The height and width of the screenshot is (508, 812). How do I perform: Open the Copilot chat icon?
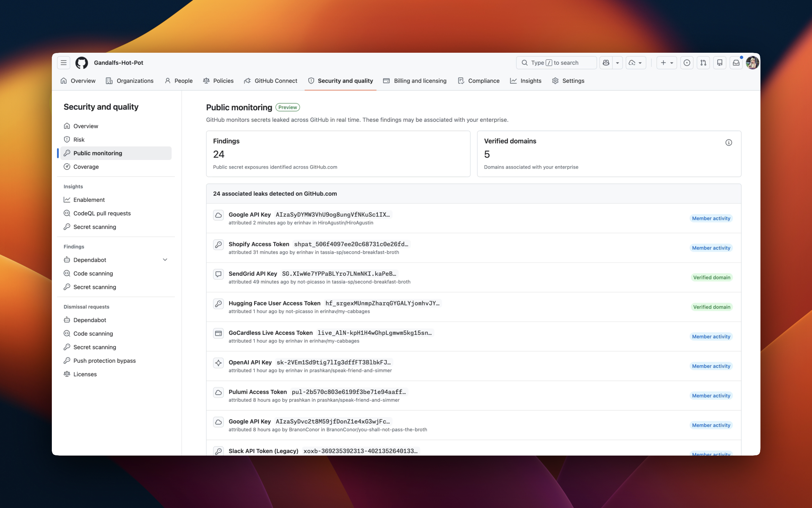(606, 63)
